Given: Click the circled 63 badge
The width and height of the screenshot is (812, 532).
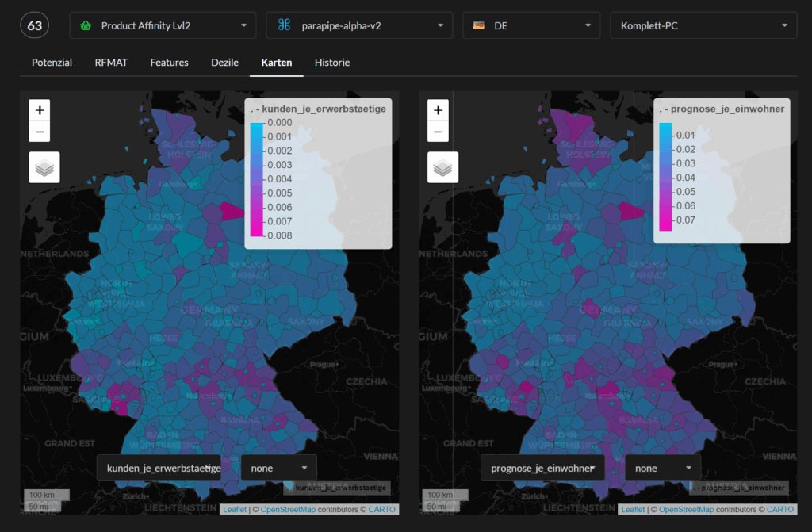Looking at the screenshot, I should (35, 25).
